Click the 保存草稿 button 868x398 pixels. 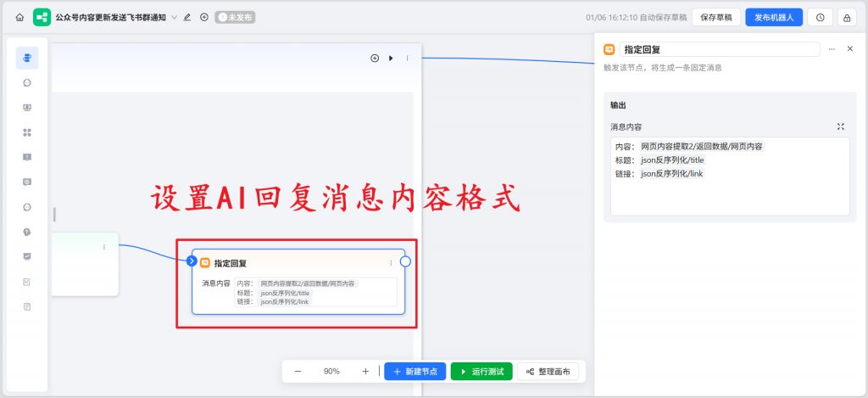click(x=716, y=17)
